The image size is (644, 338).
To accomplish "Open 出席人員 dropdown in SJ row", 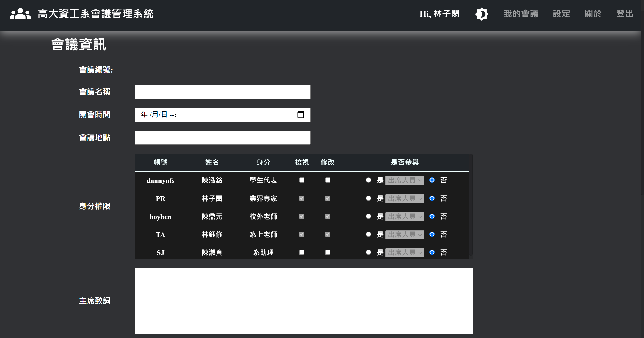I will (x=405, y=253).
